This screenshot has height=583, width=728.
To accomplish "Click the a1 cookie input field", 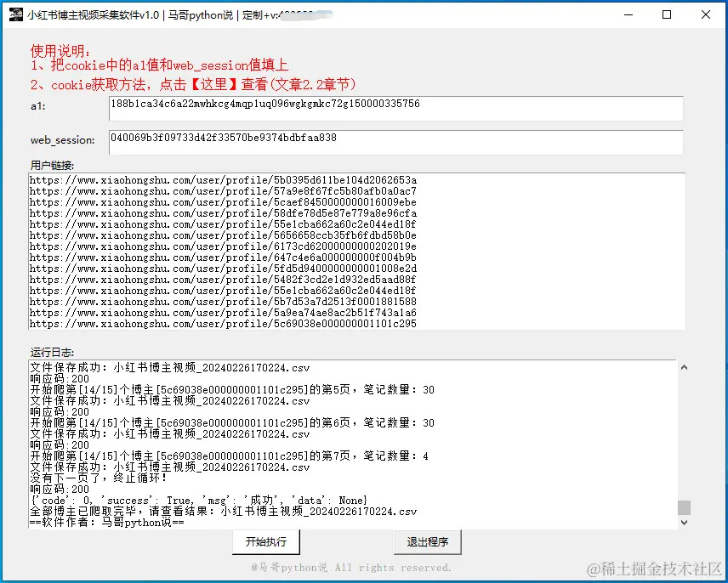I will 395,109.
